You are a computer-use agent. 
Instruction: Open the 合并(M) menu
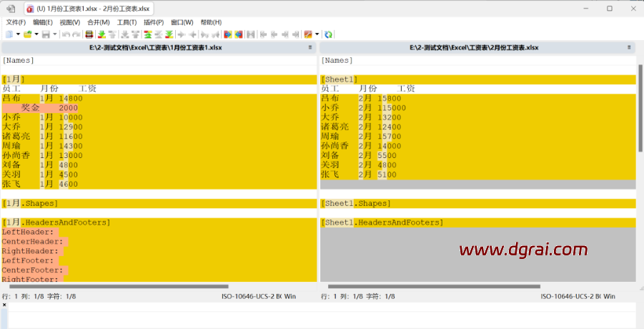(98, 22)
